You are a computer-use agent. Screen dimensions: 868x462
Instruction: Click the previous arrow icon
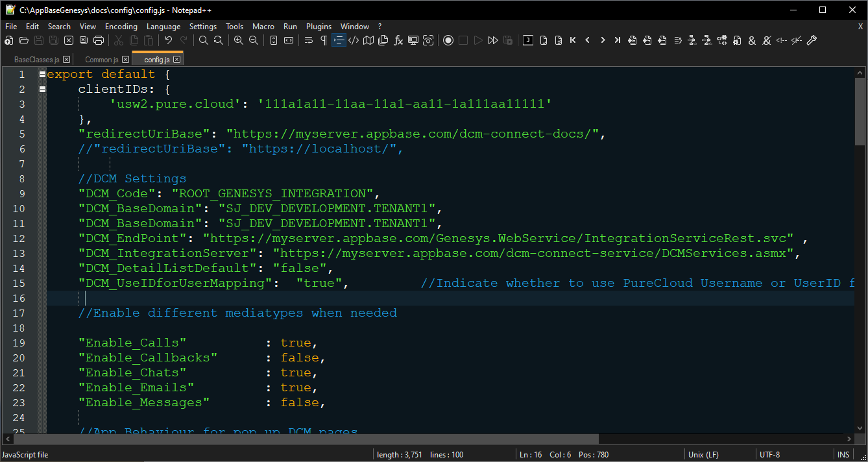point(588,40)
